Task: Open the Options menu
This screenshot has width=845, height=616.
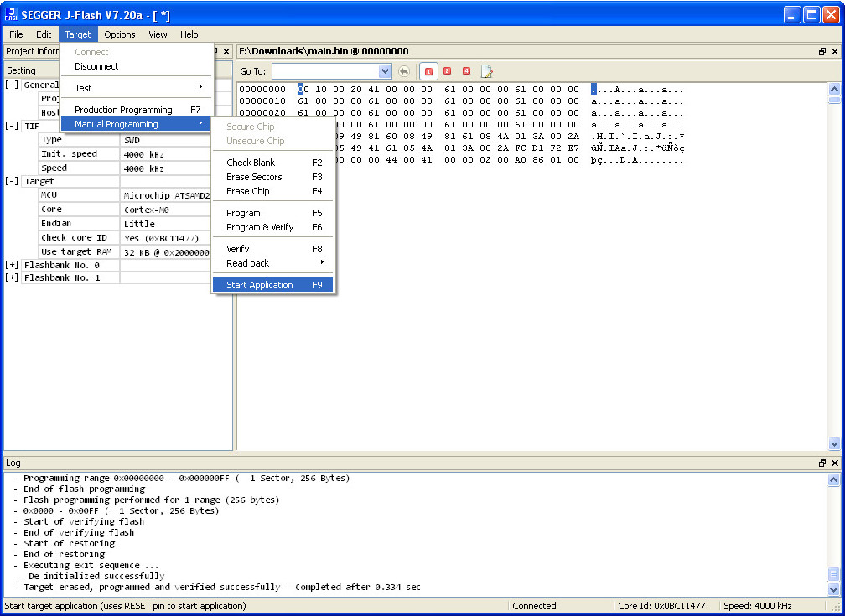Action: point(120,34)
